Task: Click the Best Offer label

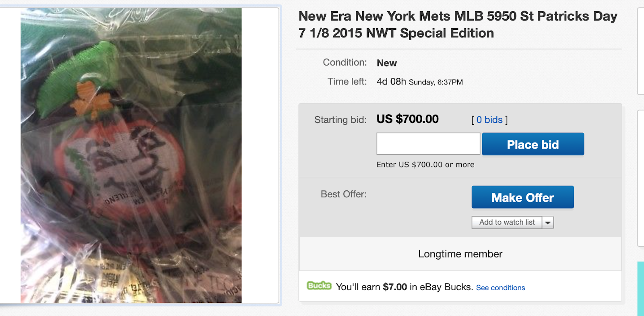Action: pyautogui.click(x=343, y=194)
